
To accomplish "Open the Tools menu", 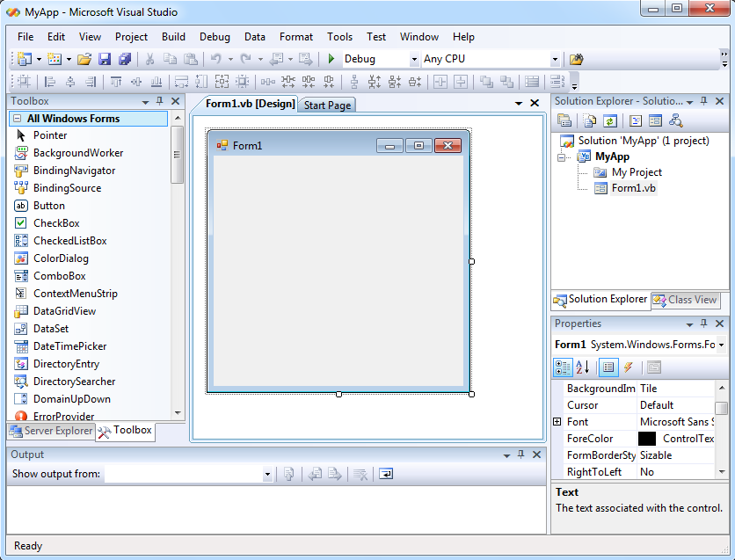I will pyautogui.click(x=340, y=37).
